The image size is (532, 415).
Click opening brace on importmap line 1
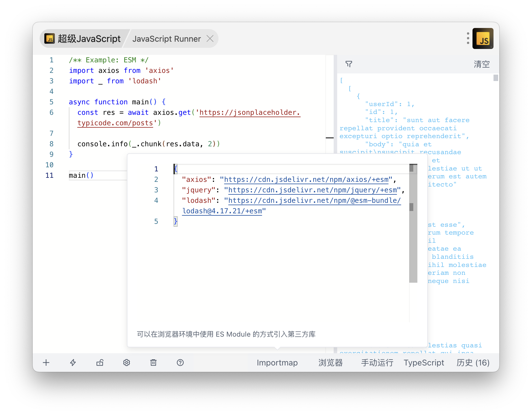pyautogui.click(x=176, y=169)
